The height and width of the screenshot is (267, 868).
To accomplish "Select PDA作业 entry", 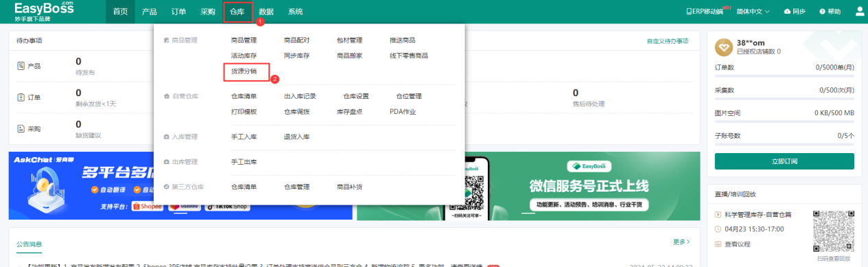I will point(403,112).
